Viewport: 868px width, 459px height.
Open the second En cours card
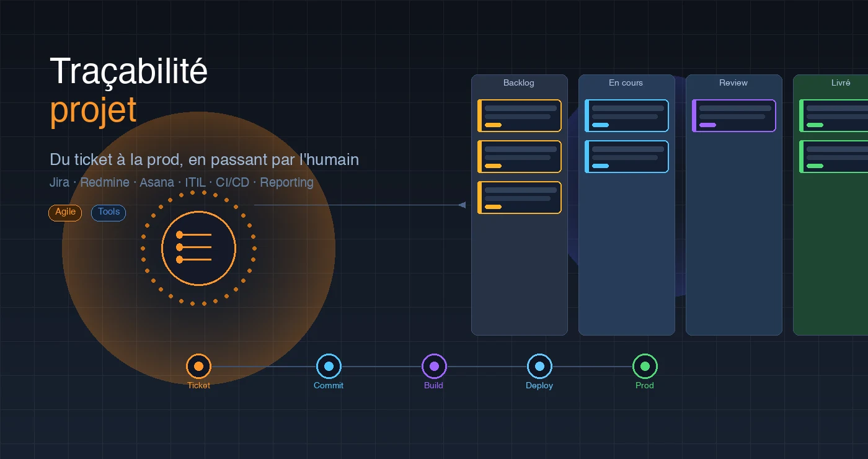tap(627, 156)
